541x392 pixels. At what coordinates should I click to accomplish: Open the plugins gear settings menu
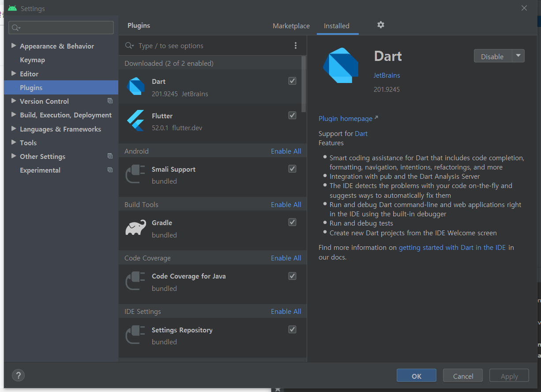point(381,25)
